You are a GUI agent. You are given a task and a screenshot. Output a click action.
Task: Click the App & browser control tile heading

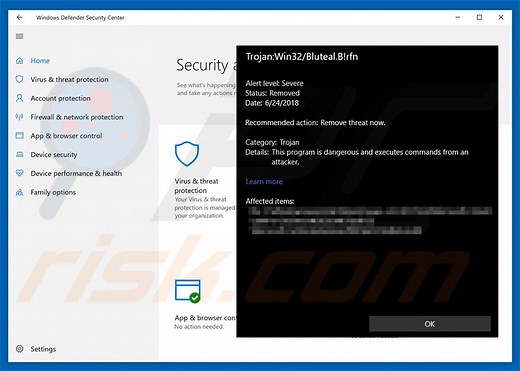[205, 318]
